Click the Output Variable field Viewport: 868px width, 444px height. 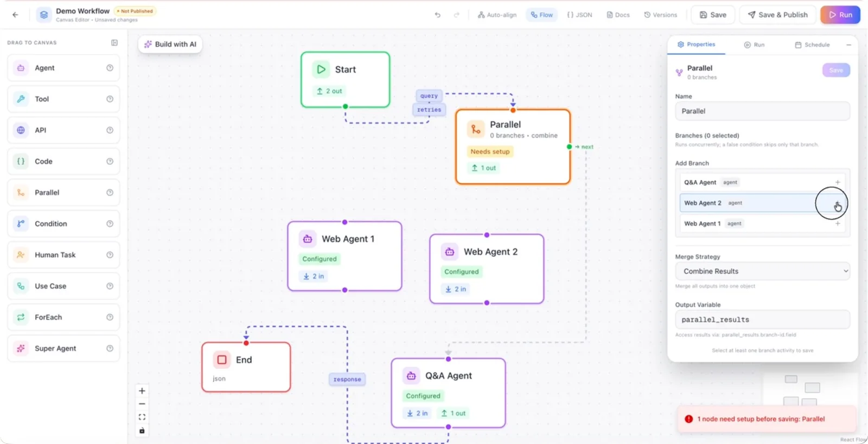762,320
